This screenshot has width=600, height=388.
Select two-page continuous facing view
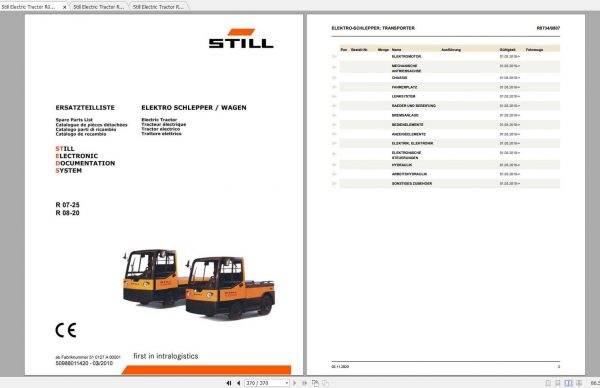click(579, 383)
